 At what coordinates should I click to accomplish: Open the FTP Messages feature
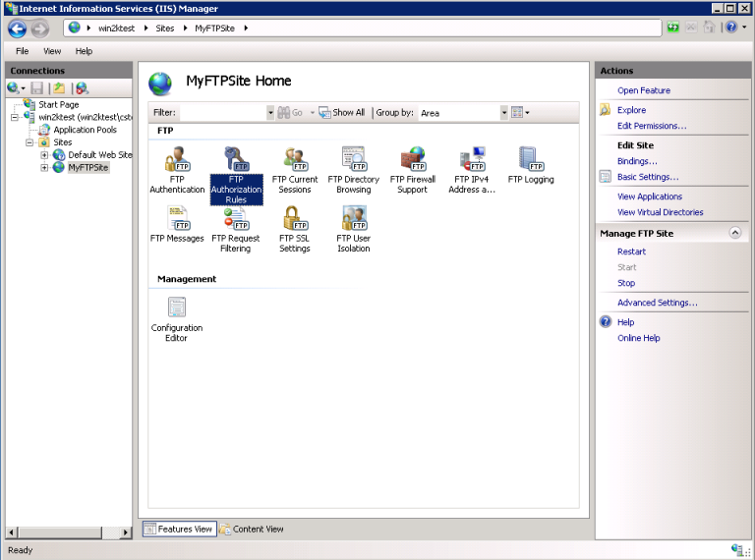177,224
